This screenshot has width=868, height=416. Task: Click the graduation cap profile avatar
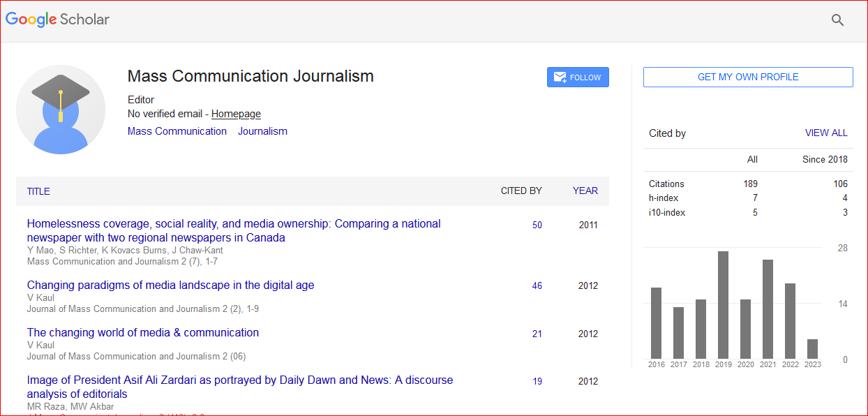[x=61, y=109]
